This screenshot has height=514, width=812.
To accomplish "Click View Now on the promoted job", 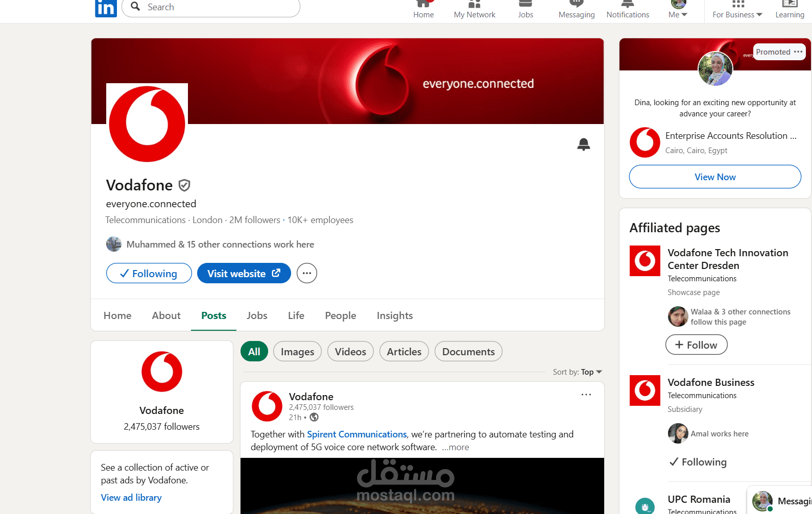I will [715, 177].
